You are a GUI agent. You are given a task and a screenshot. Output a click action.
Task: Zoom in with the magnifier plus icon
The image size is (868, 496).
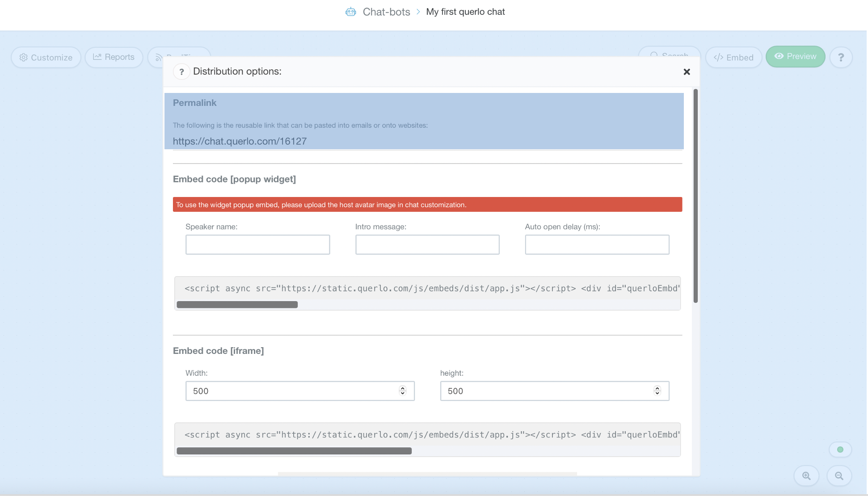click(806, 475)
